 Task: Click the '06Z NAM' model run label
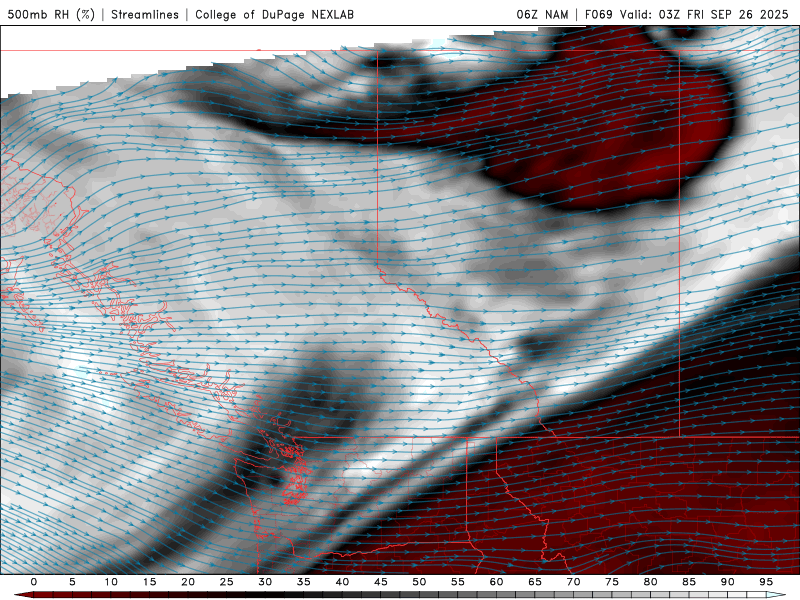[x=542, y=14]
